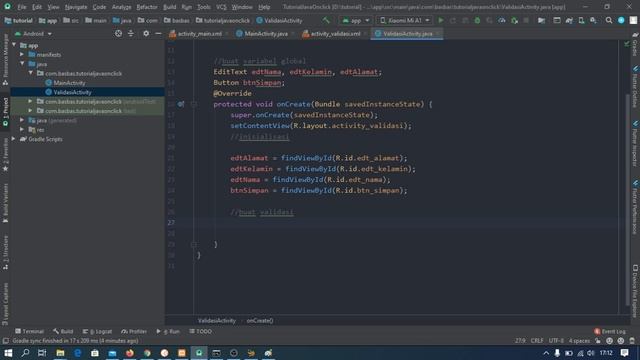Sync project with Gradle files icon

click(569, 20)
